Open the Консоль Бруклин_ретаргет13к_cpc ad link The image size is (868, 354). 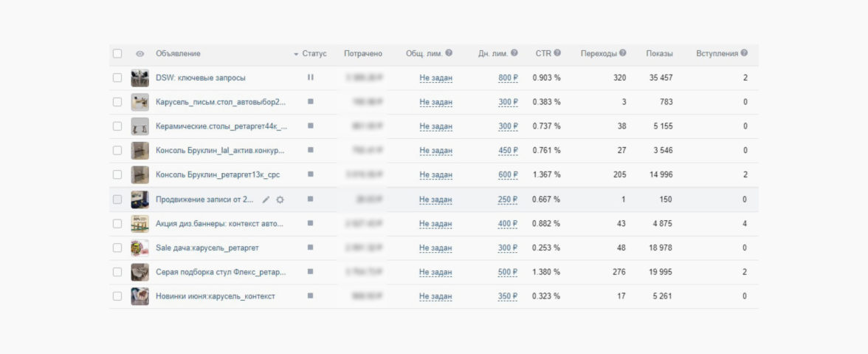(217, 175)
